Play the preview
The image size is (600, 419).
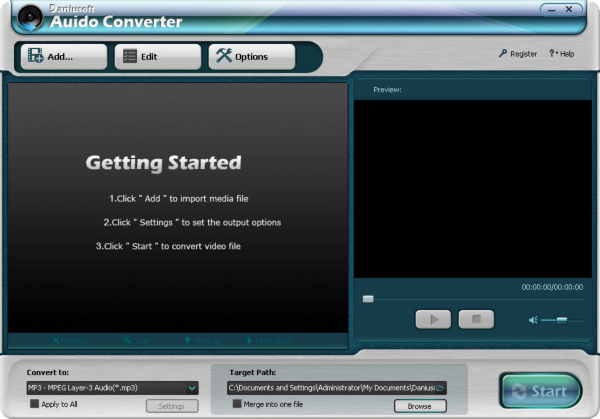click(433, 319)
